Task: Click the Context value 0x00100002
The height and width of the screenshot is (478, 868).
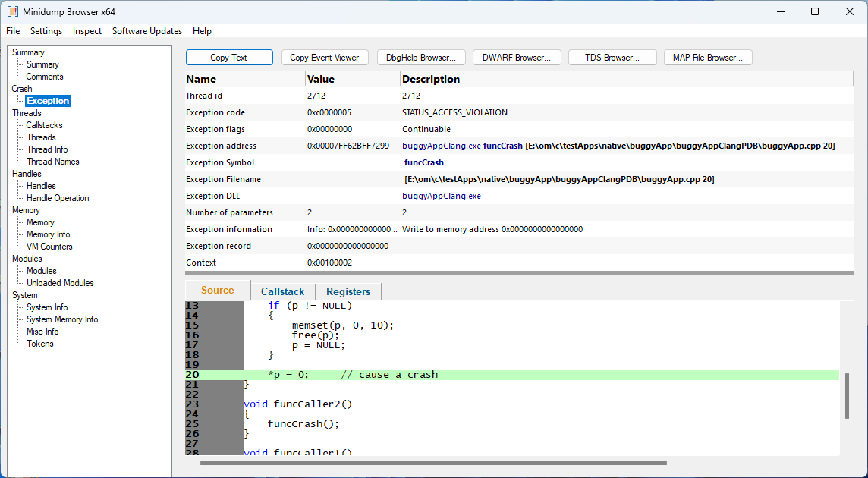Action: coord(329,263)
